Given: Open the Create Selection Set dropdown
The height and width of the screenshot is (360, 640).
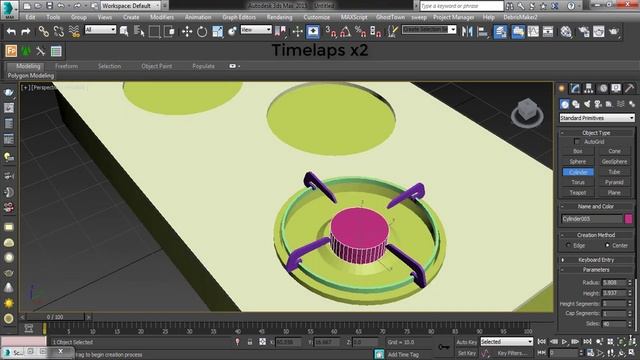Looking at the screenshot, I should point(429,29).
